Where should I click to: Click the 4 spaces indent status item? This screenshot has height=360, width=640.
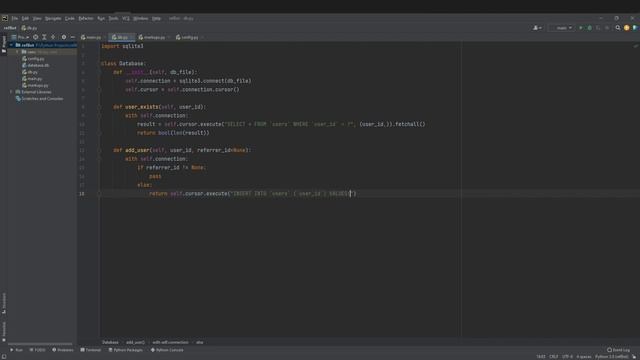coord(584,357)
